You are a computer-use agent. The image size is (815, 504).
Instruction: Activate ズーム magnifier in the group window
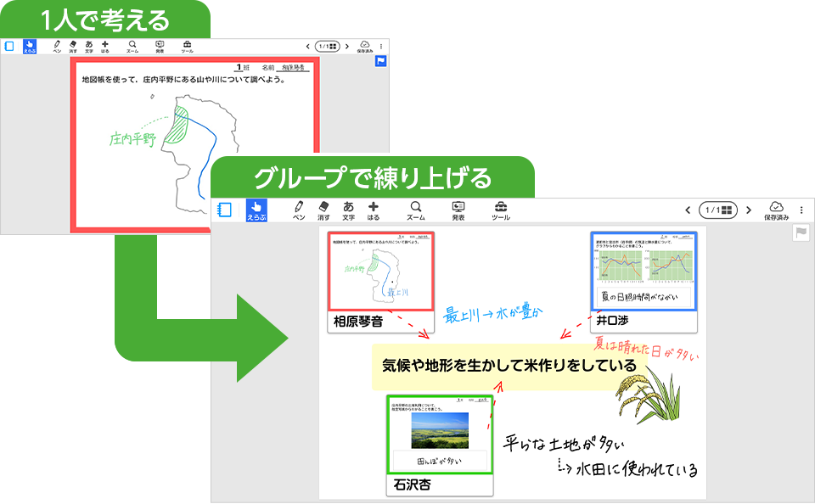pos(416,210)
